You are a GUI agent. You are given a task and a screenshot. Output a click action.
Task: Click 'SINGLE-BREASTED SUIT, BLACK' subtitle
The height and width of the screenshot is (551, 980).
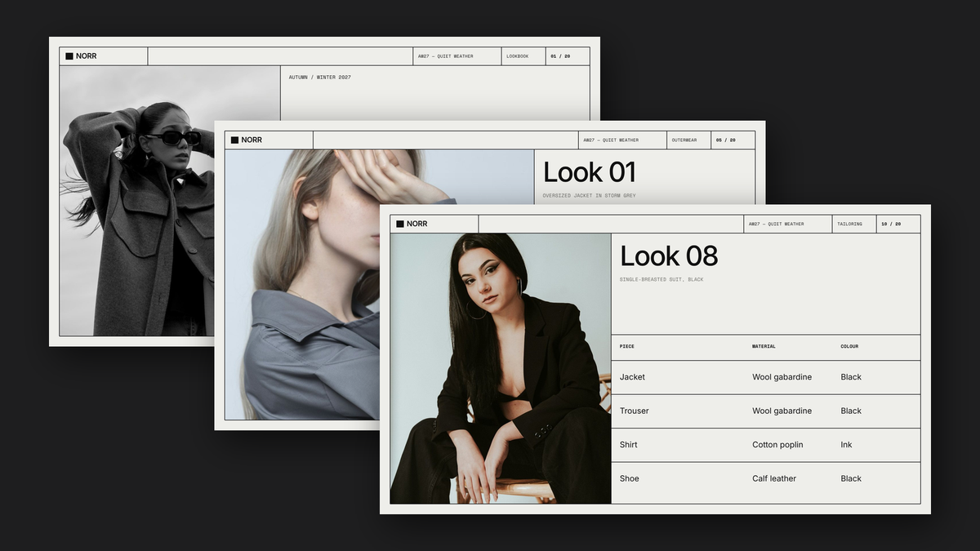pos(661,280)
